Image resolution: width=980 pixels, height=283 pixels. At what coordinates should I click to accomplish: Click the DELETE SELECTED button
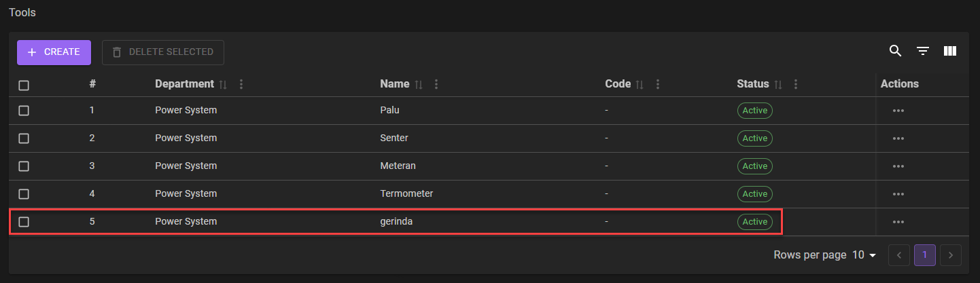163,52
